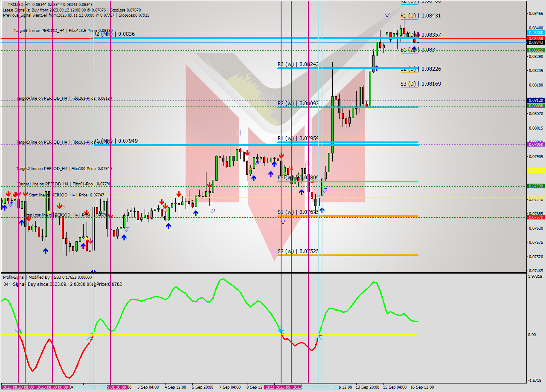Select the R1 (MN) | 0.07949 pivot label
546x392 pixels.
tap(116, 141)
